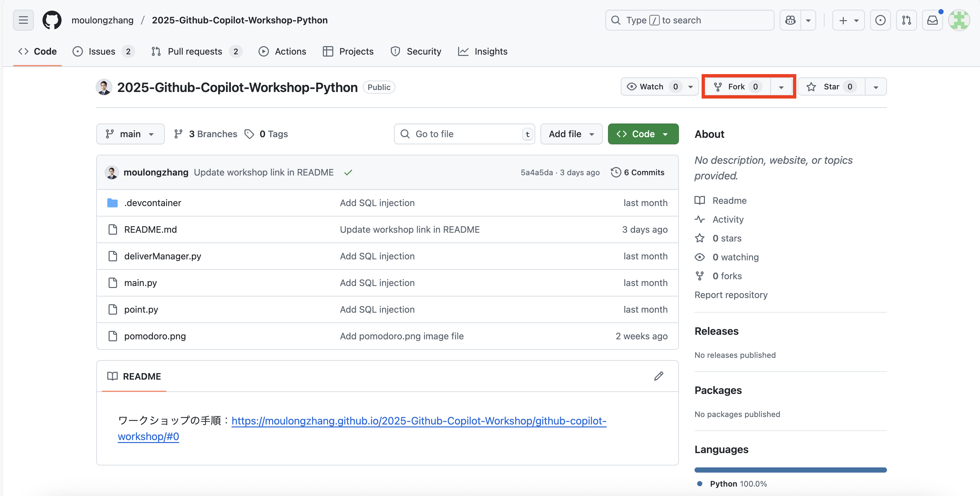Open pomodoro.png file
Image resolution: width=980 pixels, height=496 pixels.
[155, 336]
